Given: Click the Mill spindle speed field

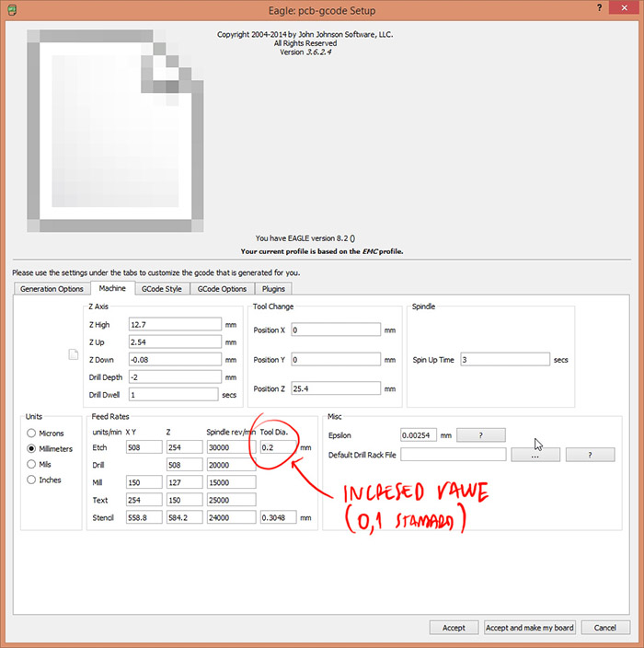Looking at the screenshot, I should coord(231,482).
